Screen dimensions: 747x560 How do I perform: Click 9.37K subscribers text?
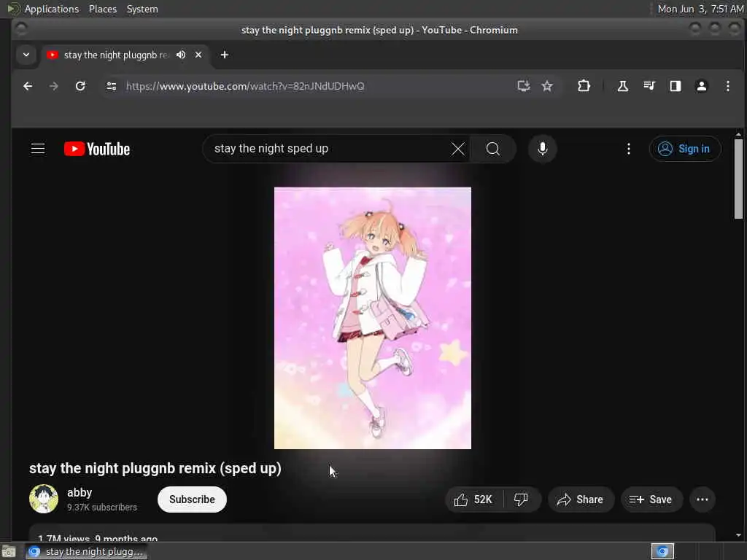102,507
